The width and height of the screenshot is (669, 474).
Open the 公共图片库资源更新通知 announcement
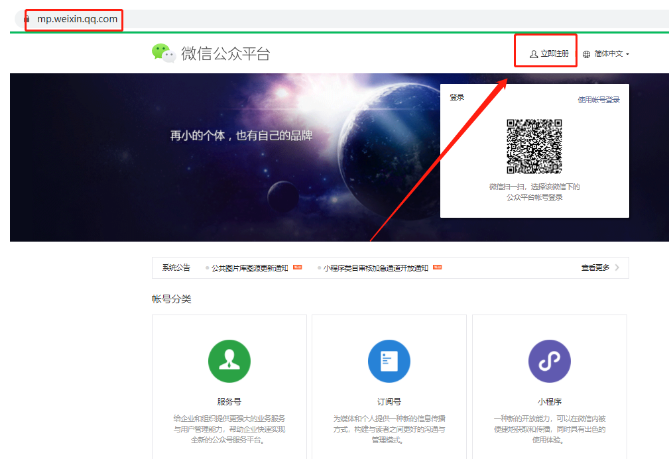point(249,268)
